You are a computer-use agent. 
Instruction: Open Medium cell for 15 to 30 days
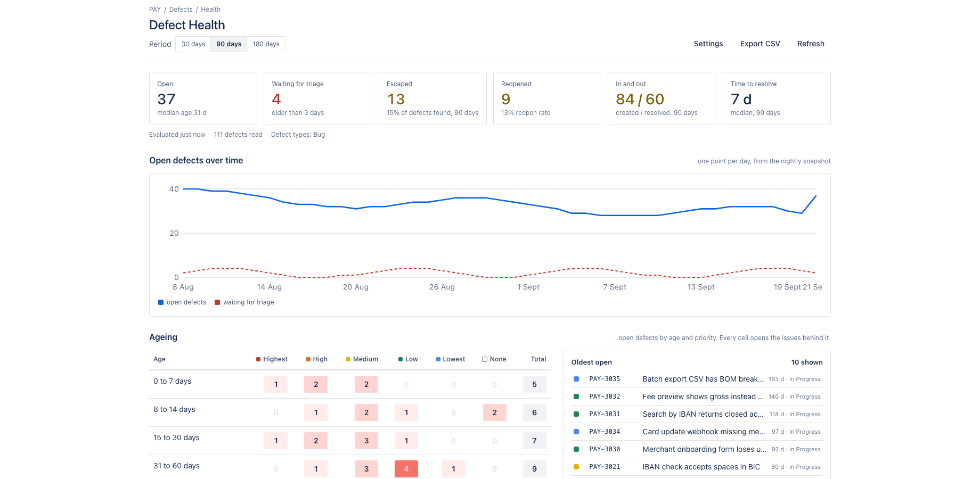click(x=366, y=441)
